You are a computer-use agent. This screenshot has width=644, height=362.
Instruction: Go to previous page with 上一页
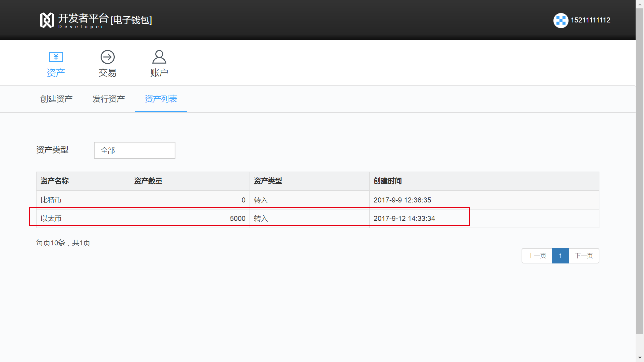pos(537,256)
